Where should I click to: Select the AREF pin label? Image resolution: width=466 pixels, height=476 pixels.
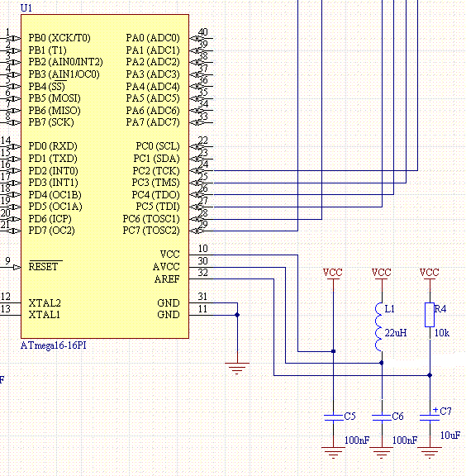coord(167,278)
